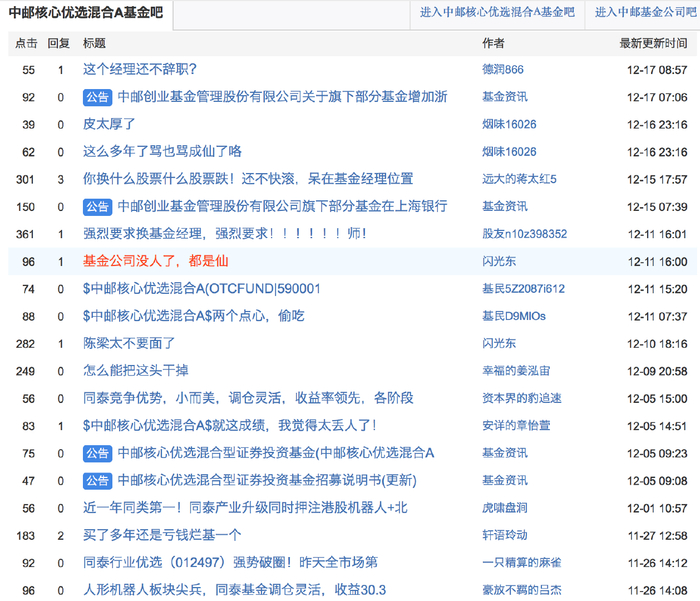Open post 同泰竞争优势，小而美
This screenshot has width=700, height=601.
tap(248, 398)
